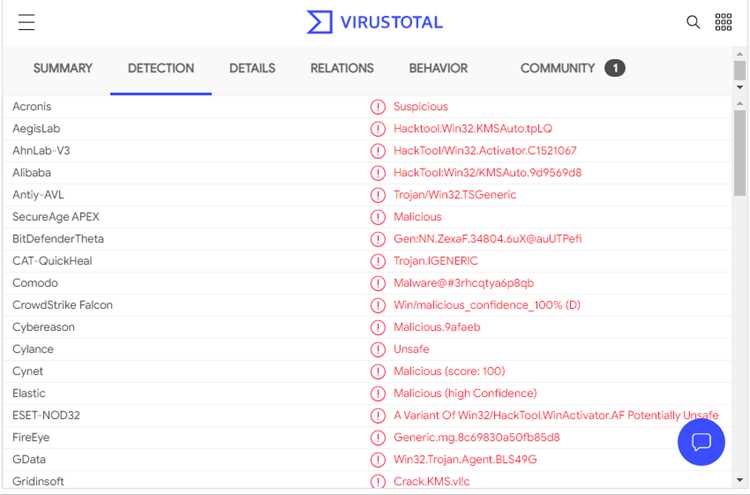
Task: Select 'Gen:NN.ZexaF.34804.6uX@auUTPefi' result
Action: [487, 239]
